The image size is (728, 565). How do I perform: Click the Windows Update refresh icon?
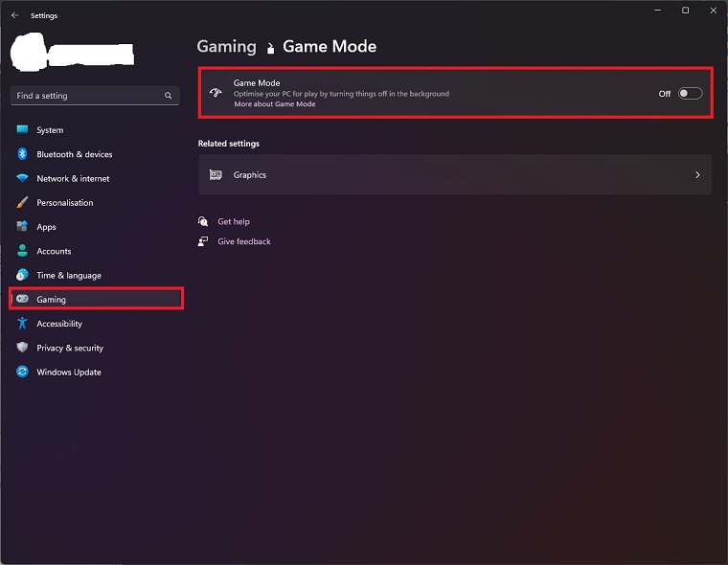[22, 373]
